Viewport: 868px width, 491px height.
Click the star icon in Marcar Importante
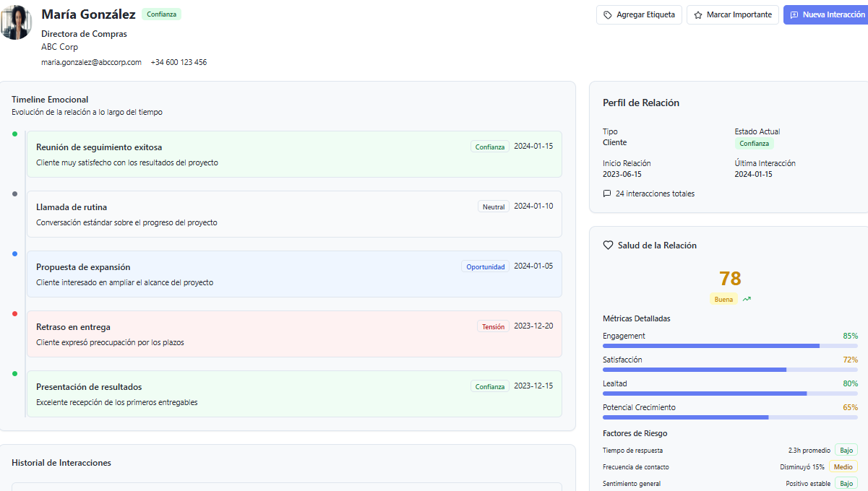[698, 15]
